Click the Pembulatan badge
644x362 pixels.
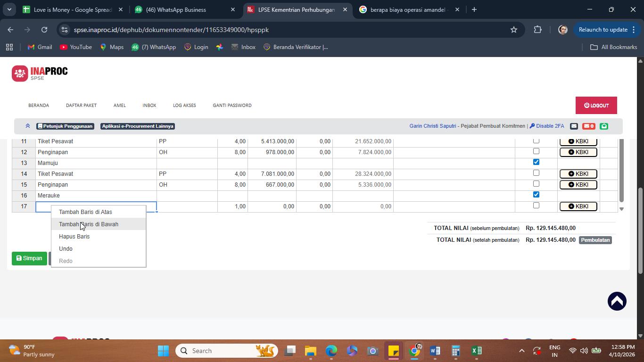pos(595,240)
